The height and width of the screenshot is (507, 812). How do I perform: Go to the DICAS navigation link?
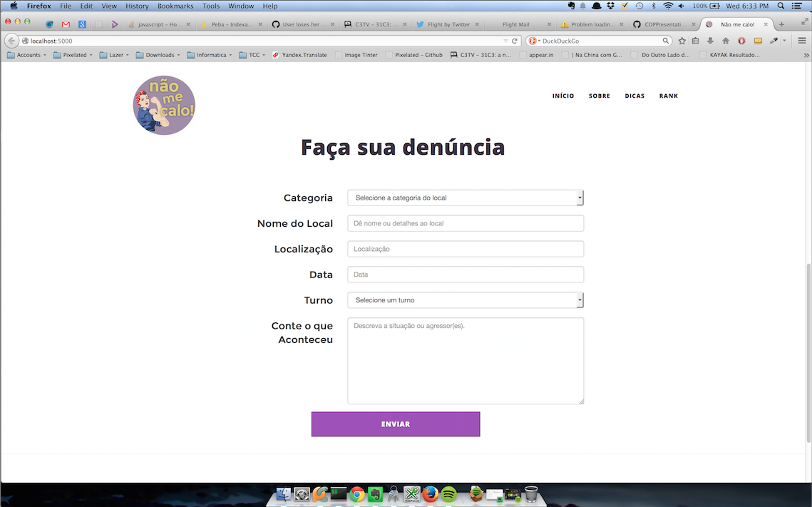point(634,96)
